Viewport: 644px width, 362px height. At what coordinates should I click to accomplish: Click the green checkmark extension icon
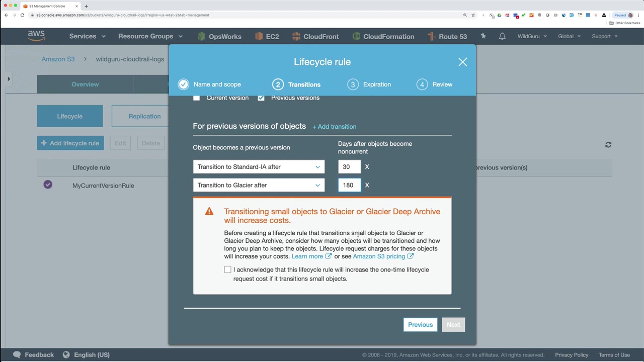tap(523, 15)
